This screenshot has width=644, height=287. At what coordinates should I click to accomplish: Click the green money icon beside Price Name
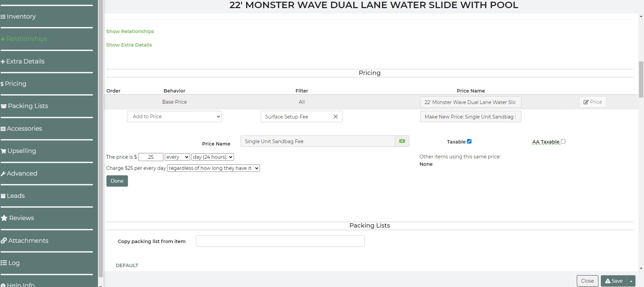tap(402, 141)
